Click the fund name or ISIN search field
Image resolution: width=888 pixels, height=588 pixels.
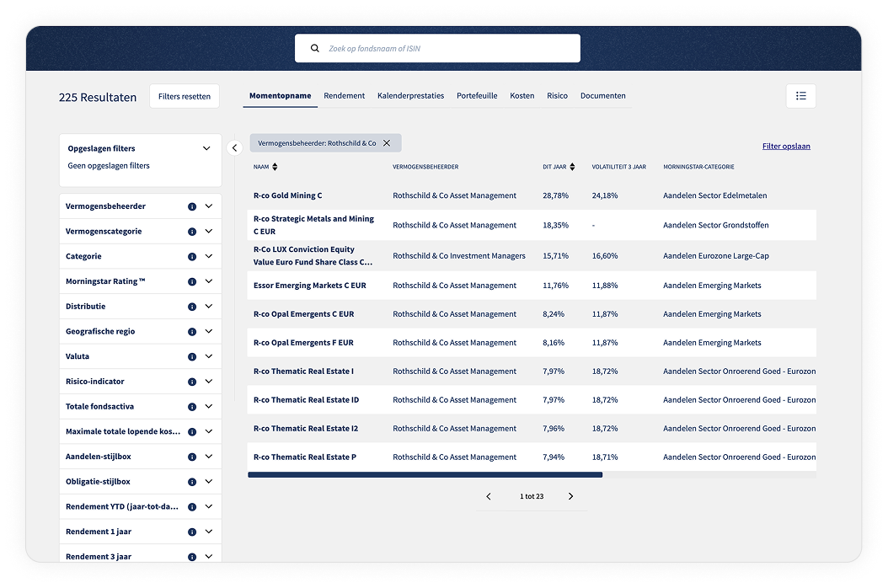pos(447,49)
